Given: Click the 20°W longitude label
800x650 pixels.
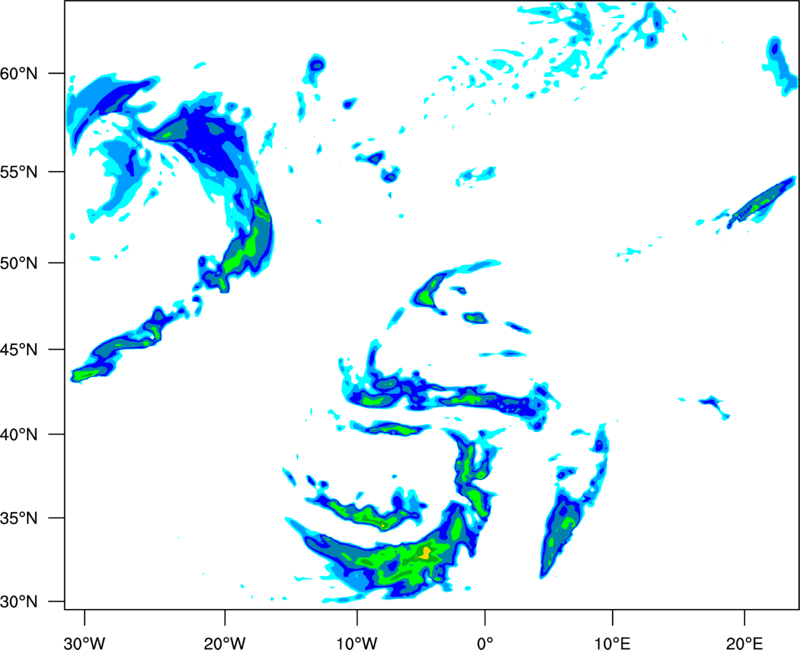Looking at the screenshot, I should tap(225, 643).
